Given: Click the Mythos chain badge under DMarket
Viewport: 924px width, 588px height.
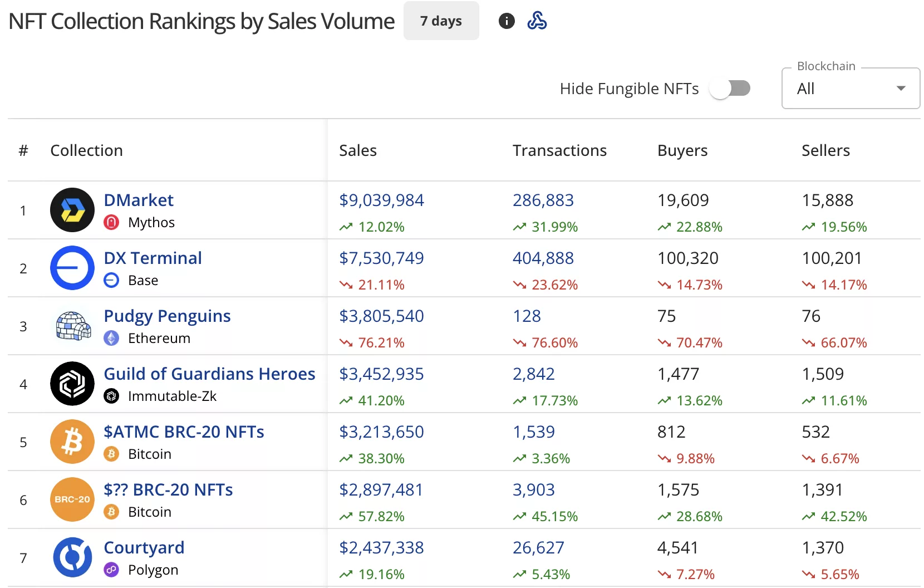Looking at the screenshot, I should tap(111, 222).
